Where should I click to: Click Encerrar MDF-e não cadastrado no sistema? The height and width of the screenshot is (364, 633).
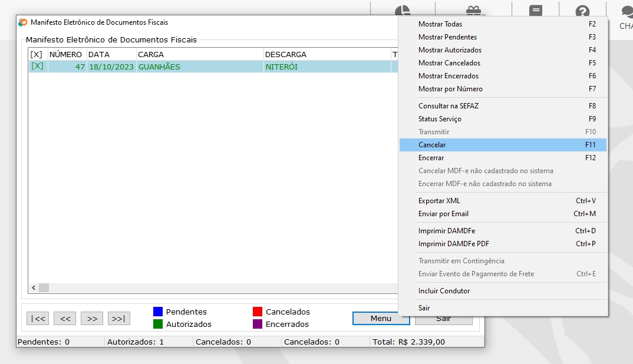[x=503, y=184]
